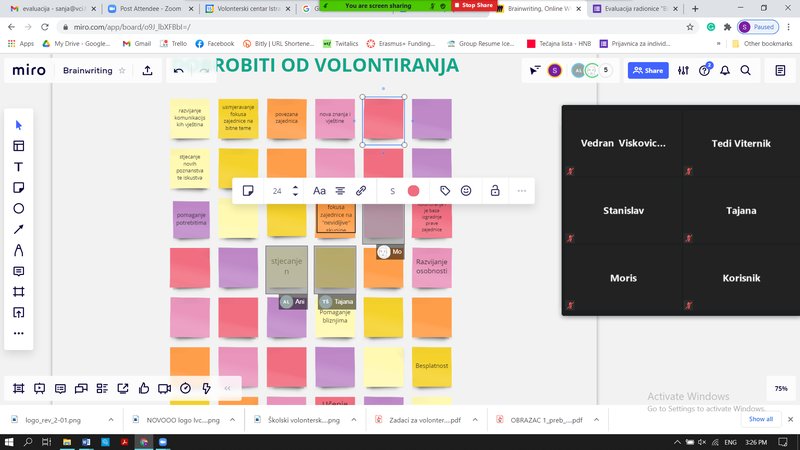Toggle the lock on selected sticky note

click(x=494, y=190)
